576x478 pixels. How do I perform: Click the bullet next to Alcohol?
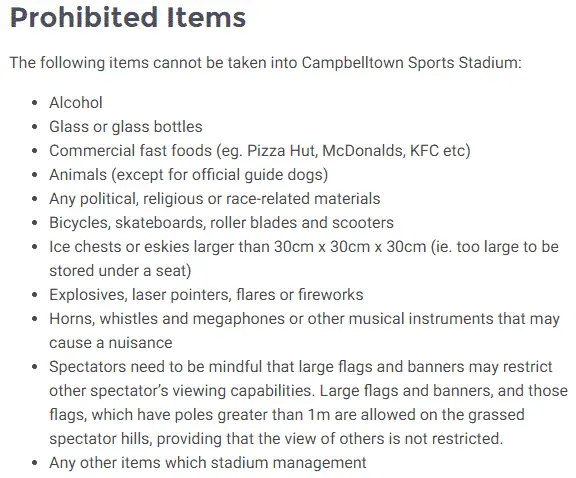35,103
